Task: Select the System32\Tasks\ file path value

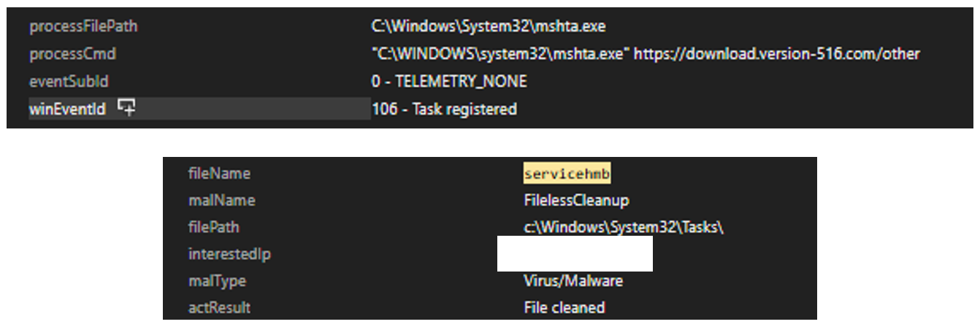Action: [624, 227]
